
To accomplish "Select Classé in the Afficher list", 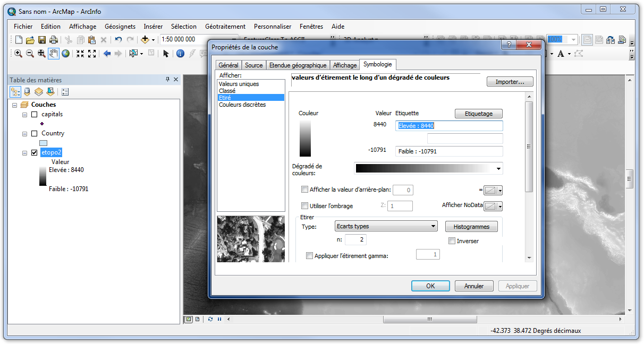I will pos(227,91).
